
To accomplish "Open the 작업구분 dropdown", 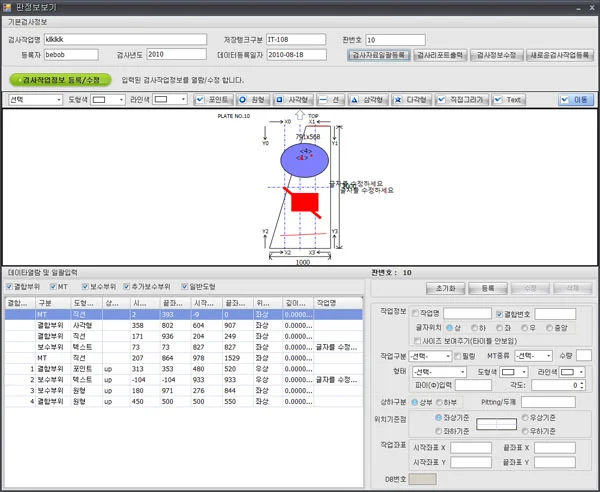I will coord(430,356).
